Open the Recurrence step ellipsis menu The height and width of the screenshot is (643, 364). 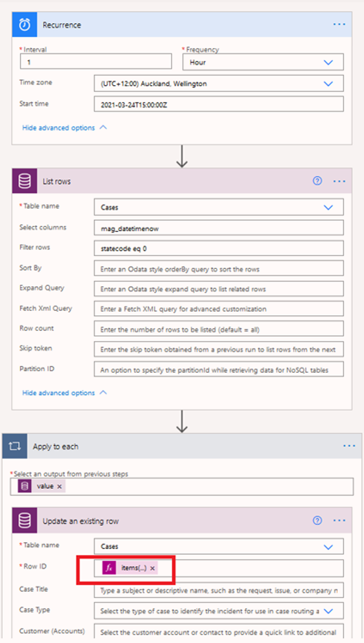[x=339, y=25]
